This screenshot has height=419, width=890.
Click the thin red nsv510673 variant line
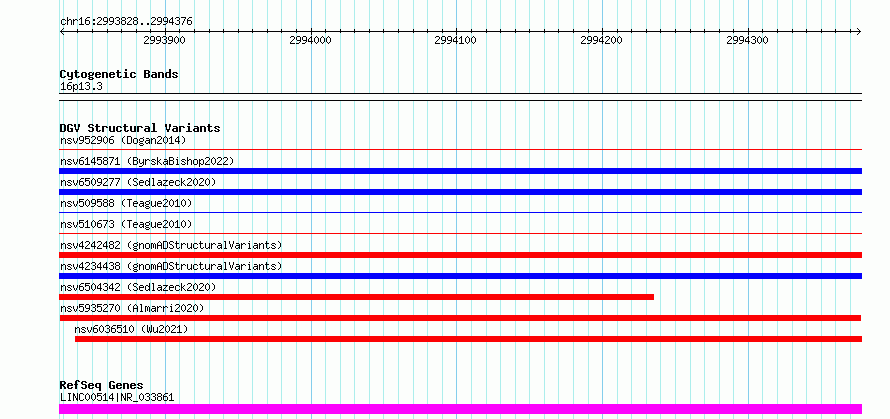(x=460, y=233)
